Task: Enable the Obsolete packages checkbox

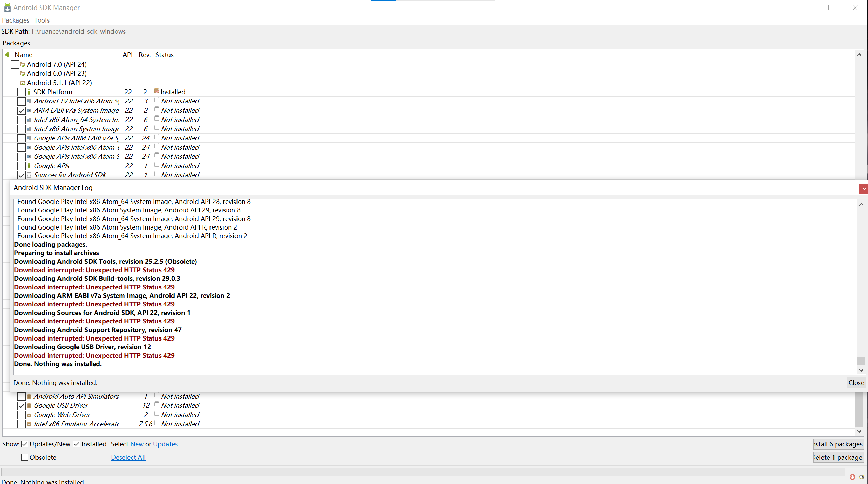Action: pyautogui.click(x=25, y=457)
